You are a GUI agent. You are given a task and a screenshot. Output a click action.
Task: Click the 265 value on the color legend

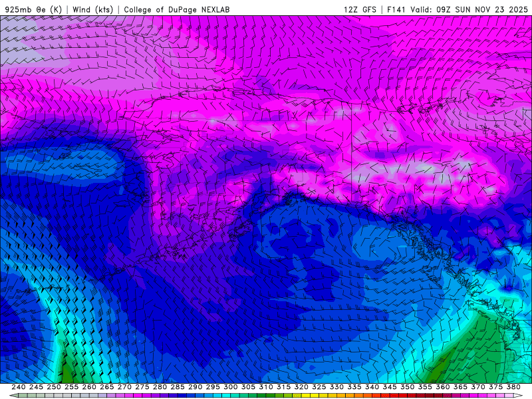coord(106,387)
